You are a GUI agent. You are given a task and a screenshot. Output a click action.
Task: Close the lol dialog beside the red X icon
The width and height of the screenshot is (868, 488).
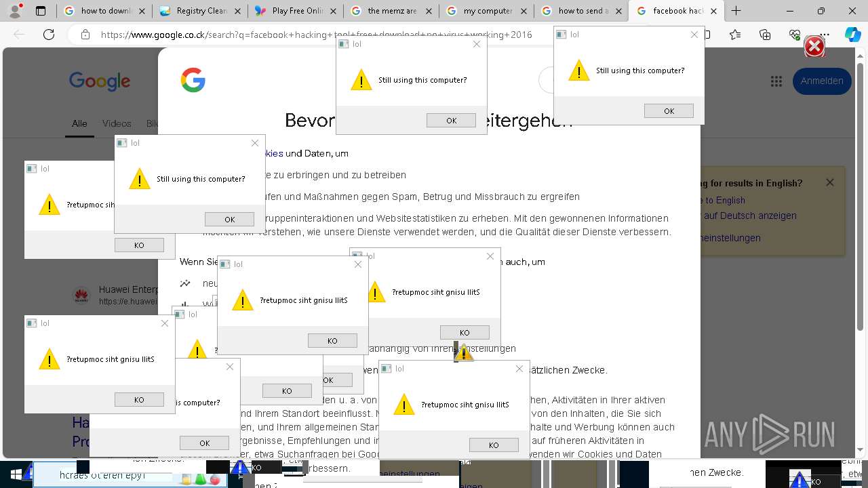(694, 35)
